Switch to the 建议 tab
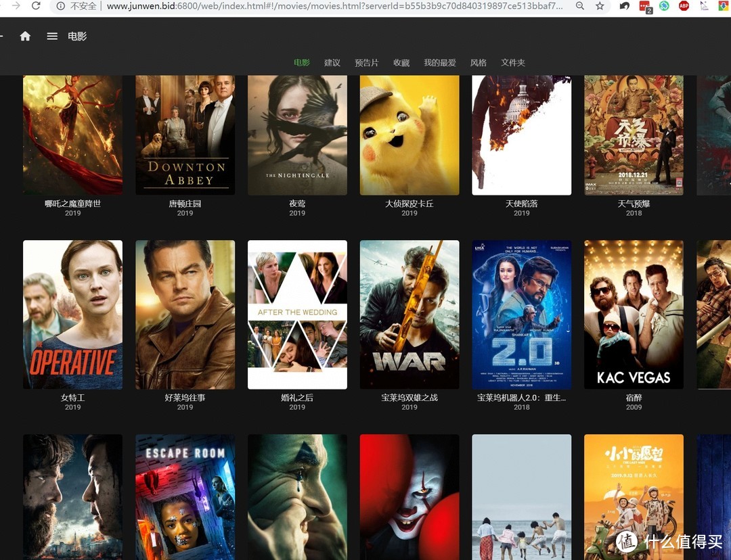Image resolution: width=731 pixels, height=560 pixels. [x=332, y=62]
